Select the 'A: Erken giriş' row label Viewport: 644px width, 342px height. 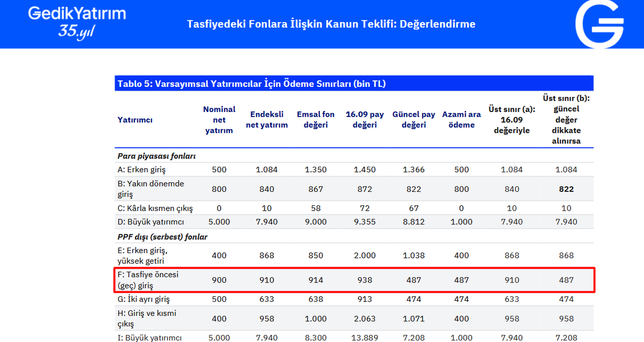142,169
